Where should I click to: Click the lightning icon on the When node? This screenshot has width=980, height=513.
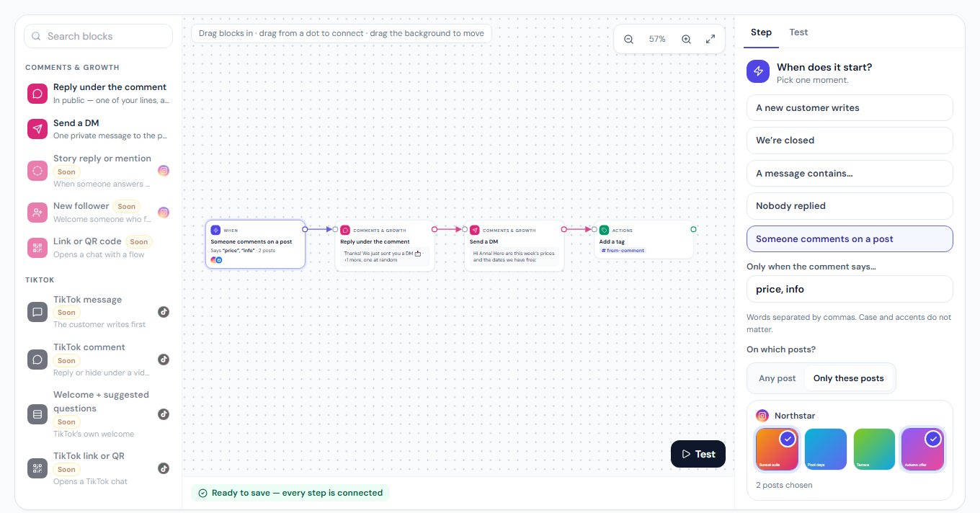pos(216,230)
